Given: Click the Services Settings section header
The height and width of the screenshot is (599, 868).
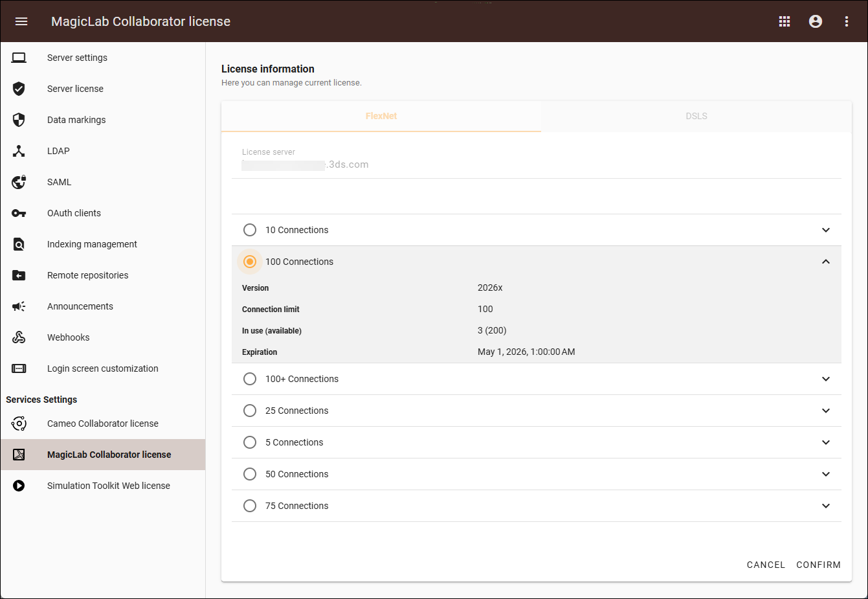Looking at the screenshot, I should [41, 400].
